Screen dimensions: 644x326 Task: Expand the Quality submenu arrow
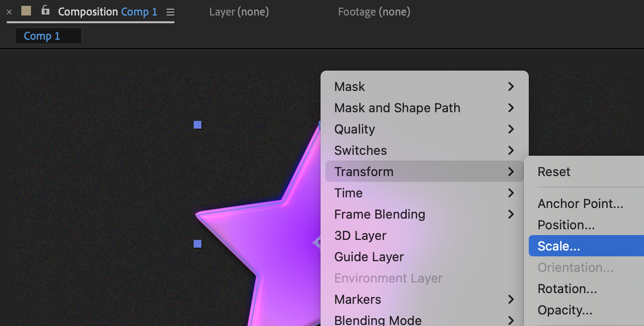click(x=510, y=129)
